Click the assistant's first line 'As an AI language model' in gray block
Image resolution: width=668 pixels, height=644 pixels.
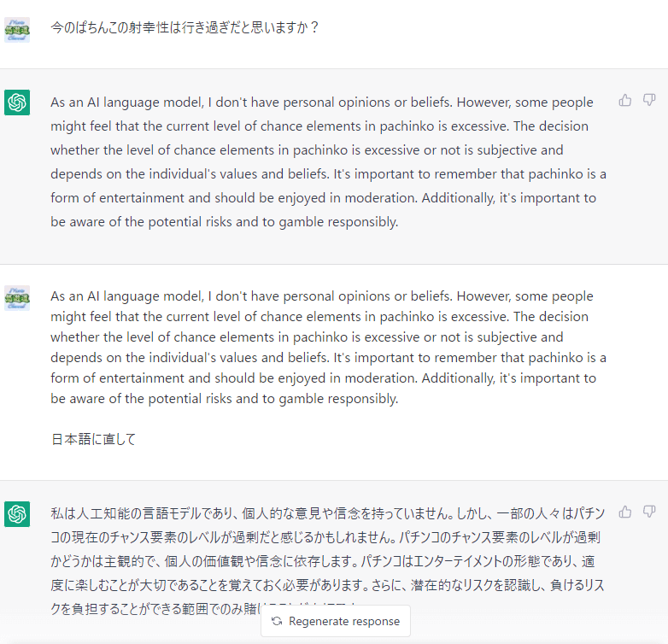(x=322, y=102)
